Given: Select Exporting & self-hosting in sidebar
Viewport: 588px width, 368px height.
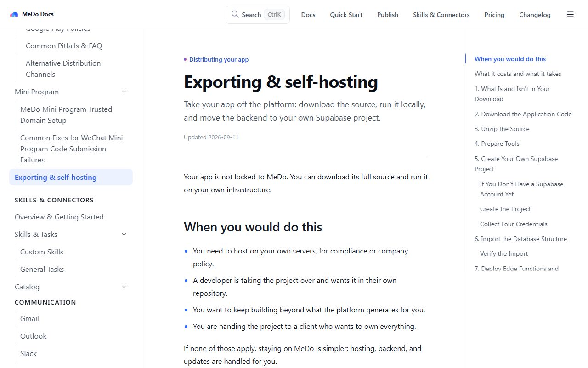Looking at the screenshot, I should (x=71, y=178).
